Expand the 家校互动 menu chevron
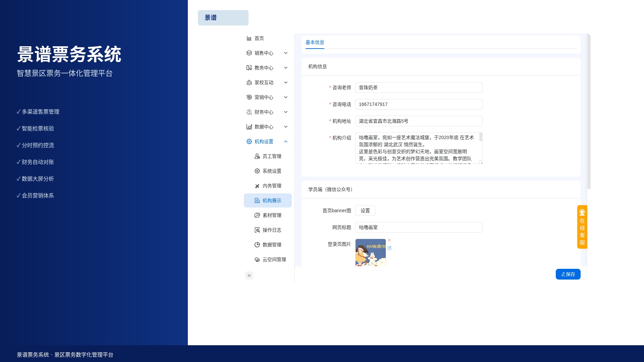 click(286, 82)
